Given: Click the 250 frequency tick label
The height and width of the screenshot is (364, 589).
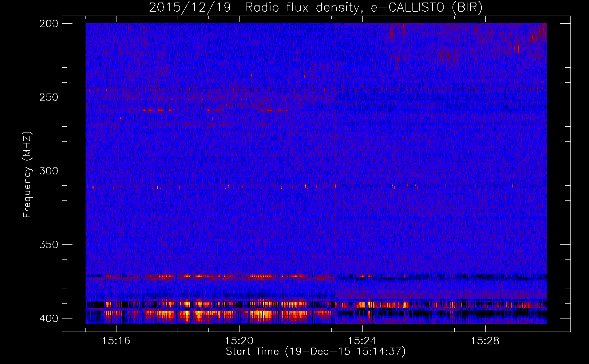Looking at the screenshot, I should tap(48, 97).
